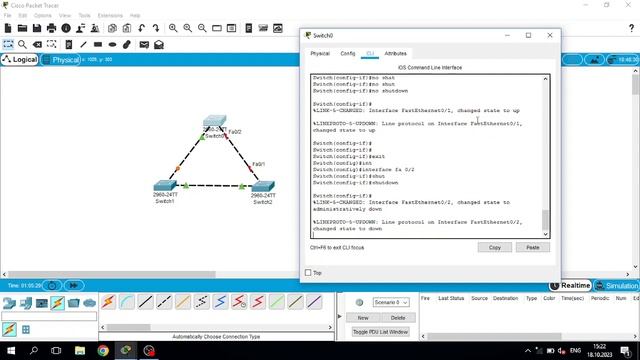This screenshot has width=640, height=360.
Task: Open Windows Start menu
Action: tap(11, 351)
